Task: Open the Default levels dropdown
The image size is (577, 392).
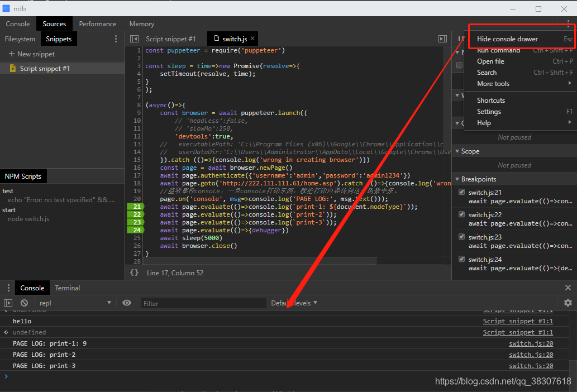Action: coord(294,303)
